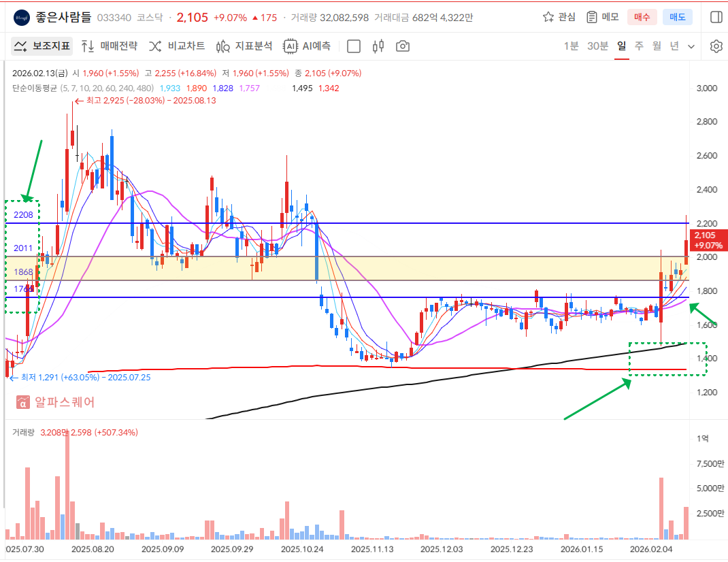Open 보조지표 indicators tool
The height and width of the screenshot is (562, 728).
pyautogui.click(x=42, y=46)
